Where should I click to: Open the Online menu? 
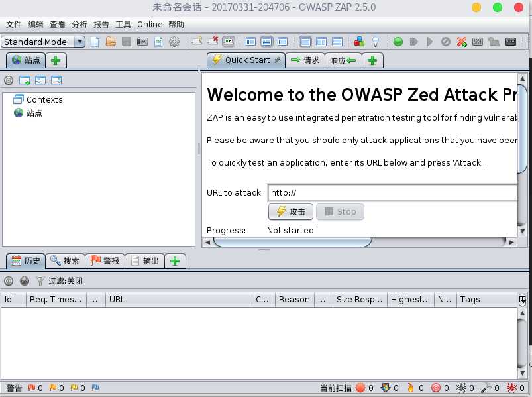coord(150,25)
